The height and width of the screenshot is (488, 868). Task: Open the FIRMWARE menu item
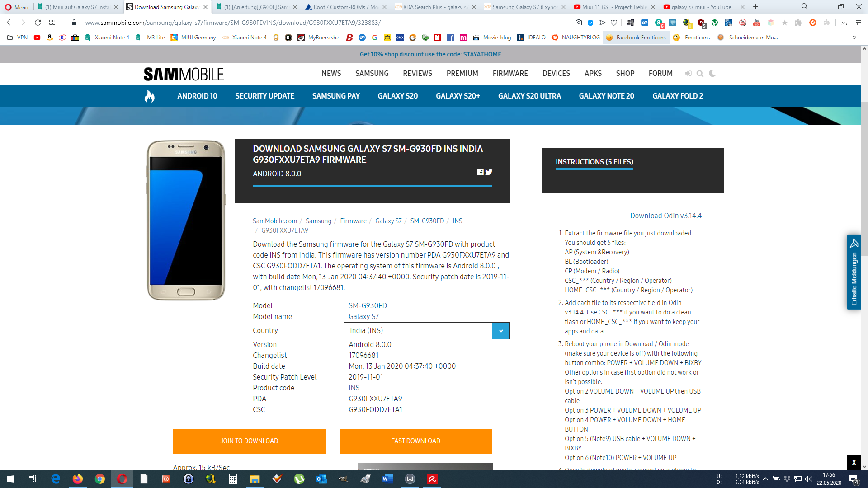pyautogui.click(x=510, y=74)
